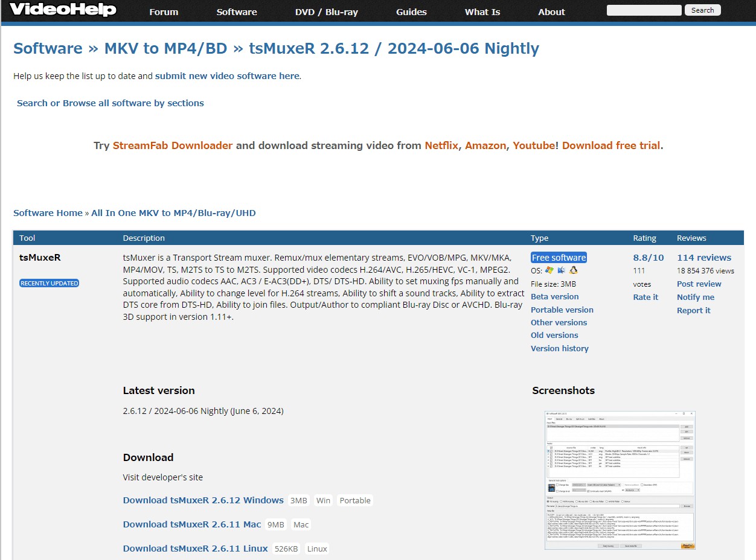Open the tsMuxeR screenshot thumbnail
This screenshot has width=756, height=560.
pyautogui.click(x=620, y=480)
